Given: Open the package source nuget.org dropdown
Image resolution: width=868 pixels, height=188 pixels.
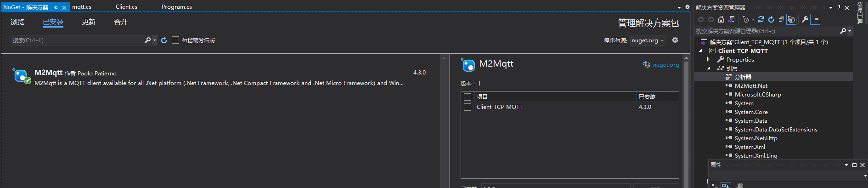Looking at the screenshot, I should (648, 40).
